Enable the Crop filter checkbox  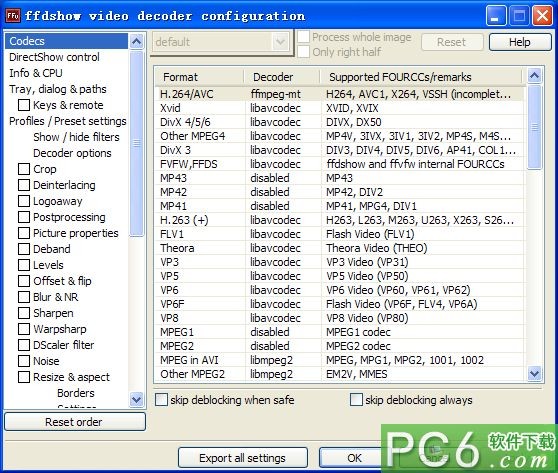[24, 169]
